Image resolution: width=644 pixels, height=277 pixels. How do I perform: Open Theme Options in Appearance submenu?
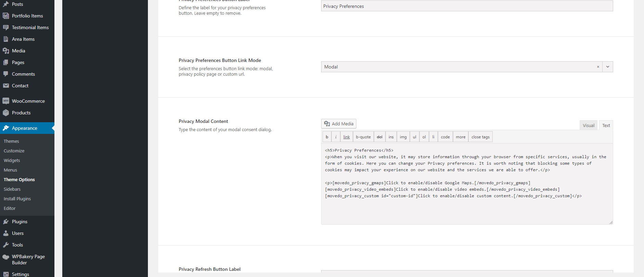click(x=19, y=179)
